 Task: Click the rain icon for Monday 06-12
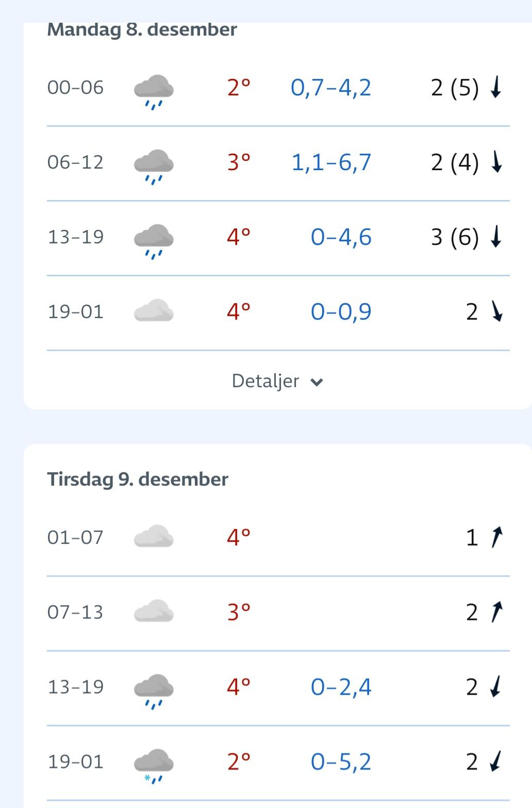(154, 166)
